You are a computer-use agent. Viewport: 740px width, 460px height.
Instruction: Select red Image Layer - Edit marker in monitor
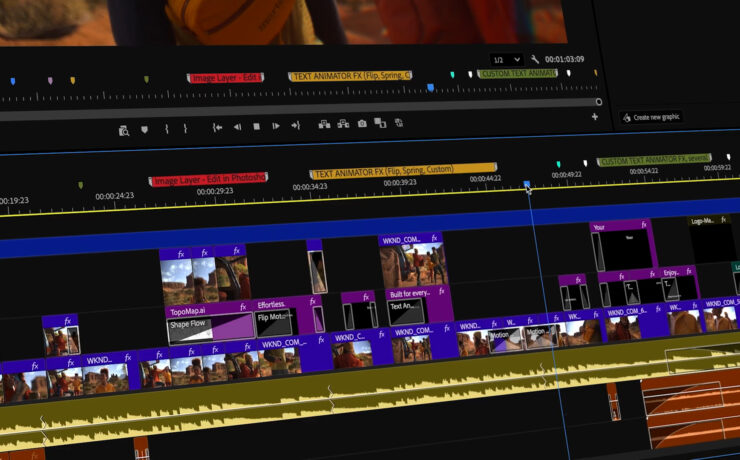226,78
